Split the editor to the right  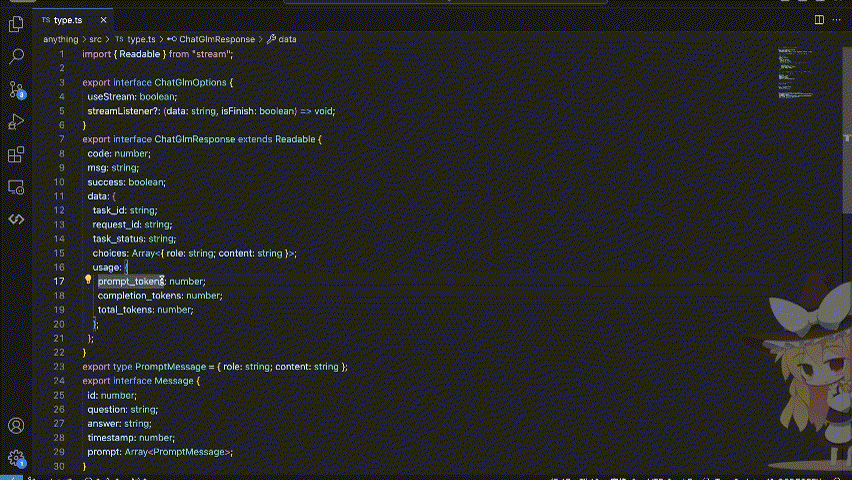click(818, 19)
